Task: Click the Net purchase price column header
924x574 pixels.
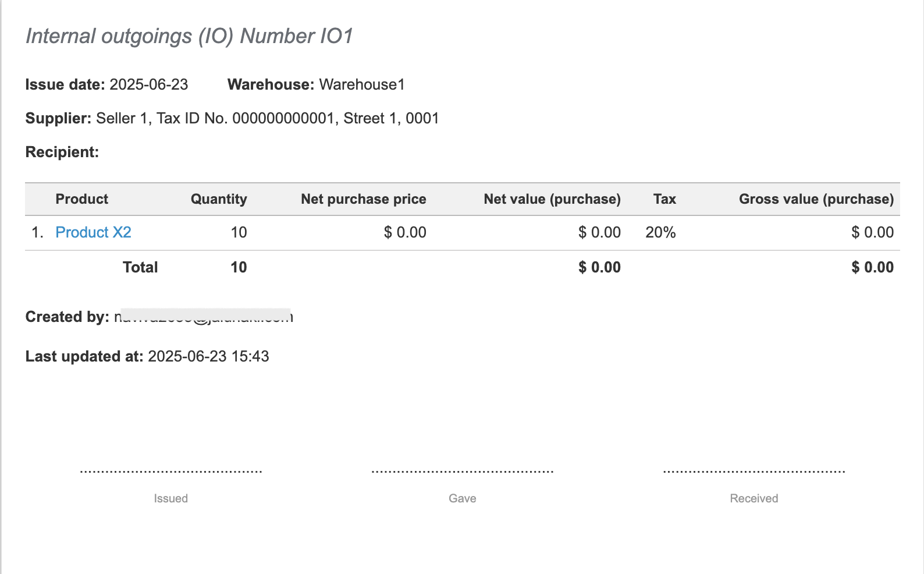Action: [x=363, y=199]
